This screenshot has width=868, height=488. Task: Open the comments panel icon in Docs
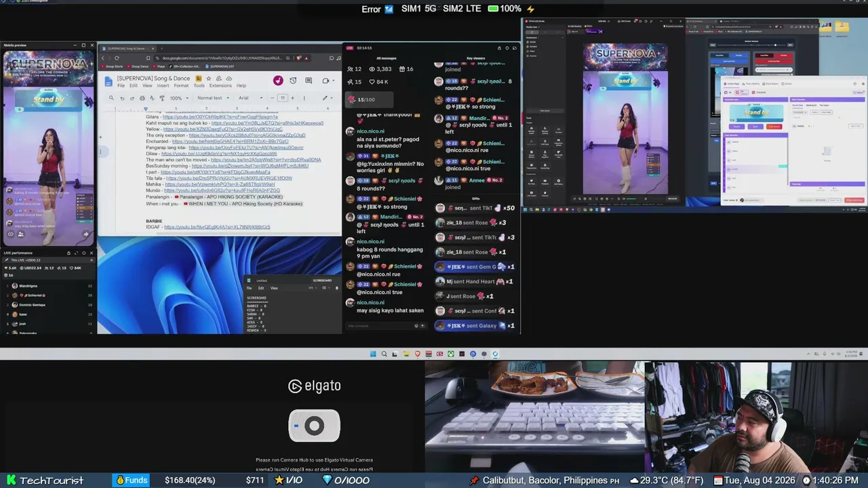pyautogui.click(x=309, y=81)
